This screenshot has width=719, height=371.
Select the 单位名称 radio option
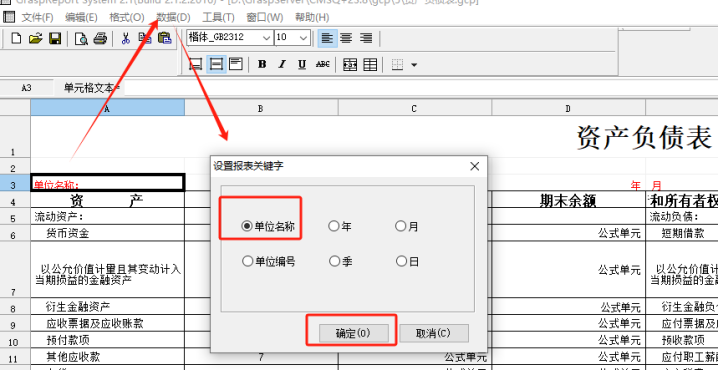click(268, 226)
